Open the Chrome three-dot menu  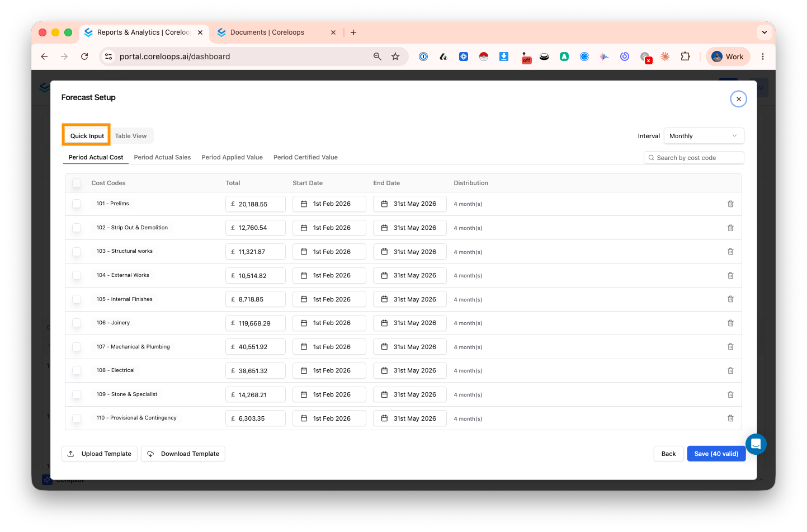(x=763, y=57)
